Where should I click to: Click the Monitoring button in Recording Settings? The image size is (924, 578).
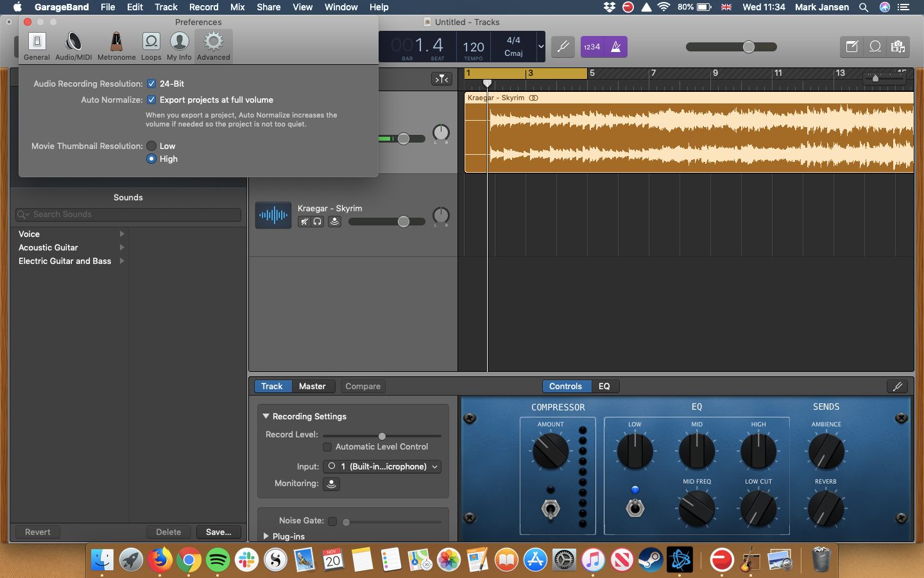[x=331, y=484]
